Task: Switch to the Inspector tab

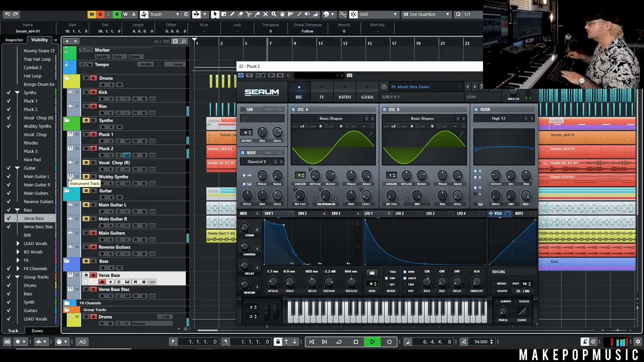Action: point(14,40)
